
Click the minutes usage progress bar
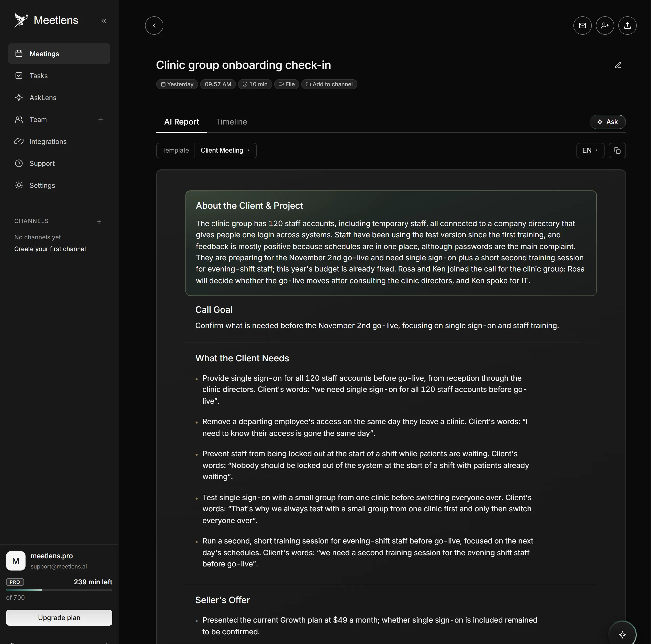[x=59, y=590]
